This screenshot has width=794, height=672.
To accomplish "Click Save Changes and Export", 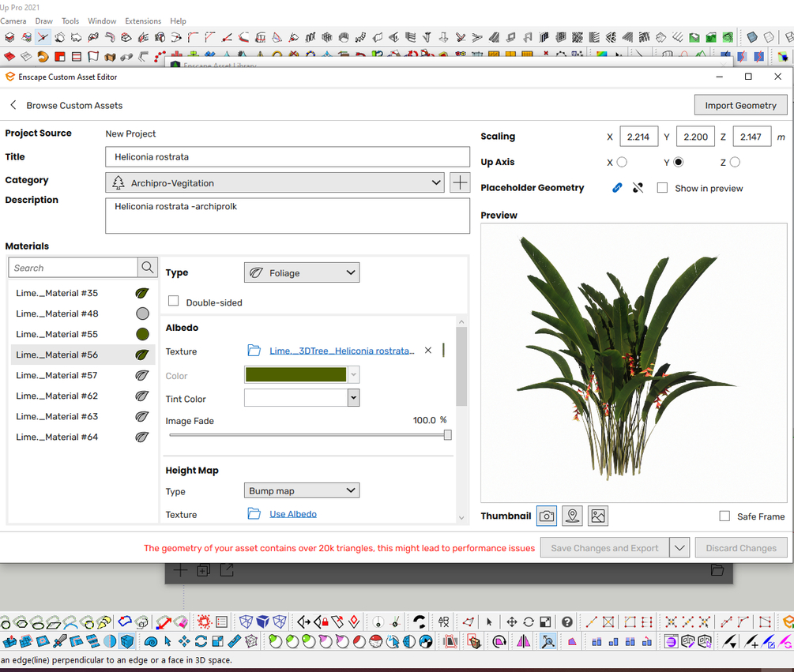I will tap(604, 547).
